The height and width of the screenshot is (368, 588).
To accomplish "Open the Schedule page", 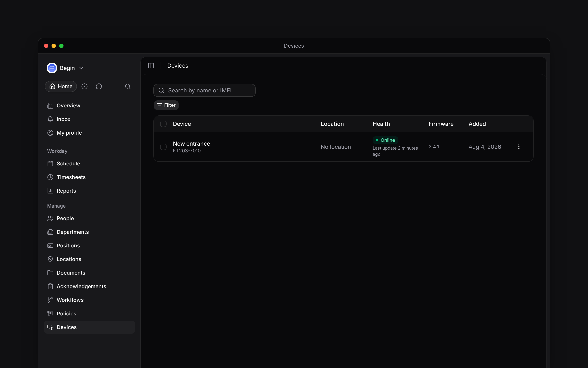I will (x=89, y=164).
